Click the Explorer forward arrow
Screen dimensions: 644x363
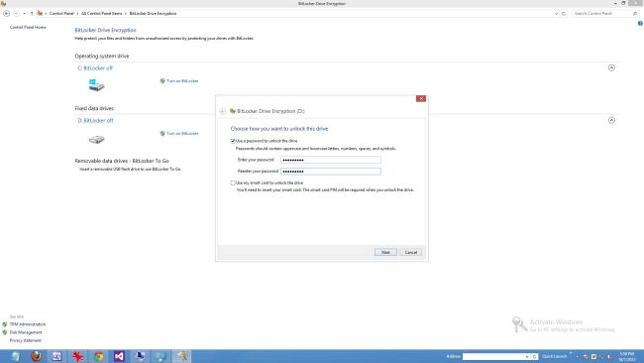point(17,14)
